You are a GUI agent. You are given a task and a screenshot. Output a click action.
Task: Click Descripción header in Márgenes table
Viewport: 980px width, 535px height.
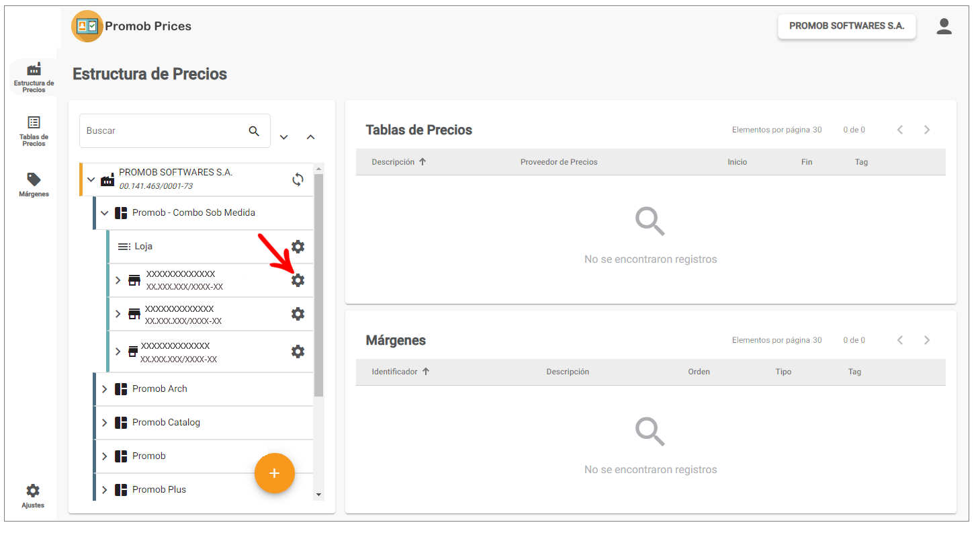(568, 372)
